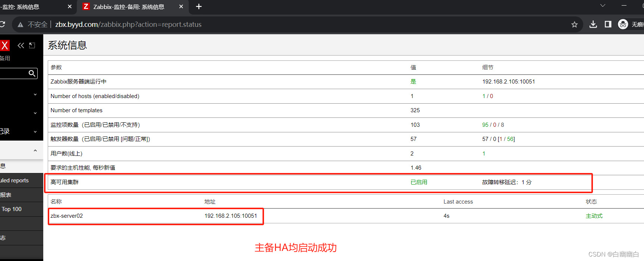Image resolution: width=644 pixels, height=261 pixels.
Task: Click the not-secure warning icon
Action: 21,25
